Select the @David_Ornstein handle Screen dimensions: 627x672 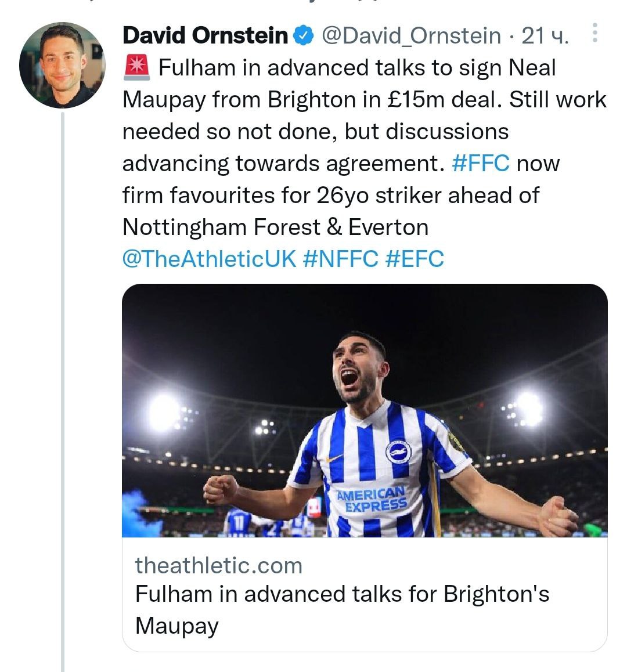[x=411, y=36]
